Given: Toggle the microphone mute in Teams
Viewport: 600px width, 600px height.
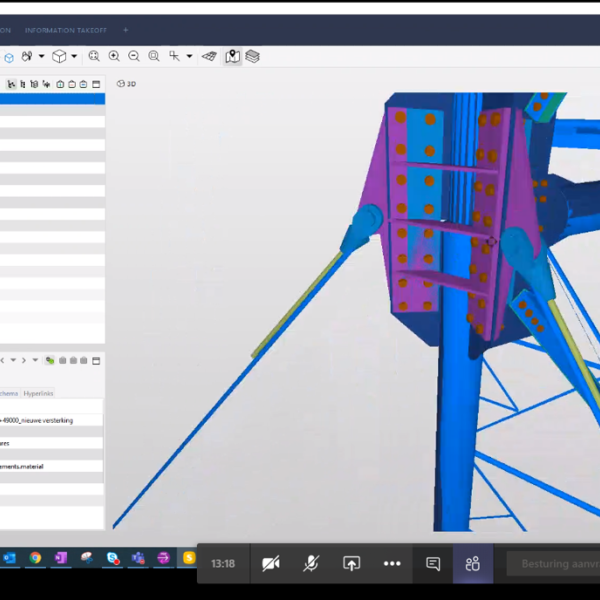Looking at the screenshot, I should coord(311,564).
